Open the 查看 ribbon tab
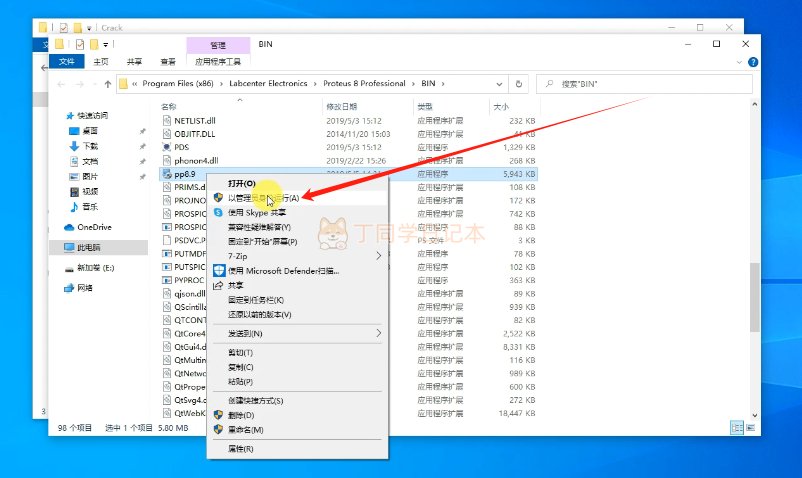Viewport: 802px width, 478px height. tap(168, 62)
